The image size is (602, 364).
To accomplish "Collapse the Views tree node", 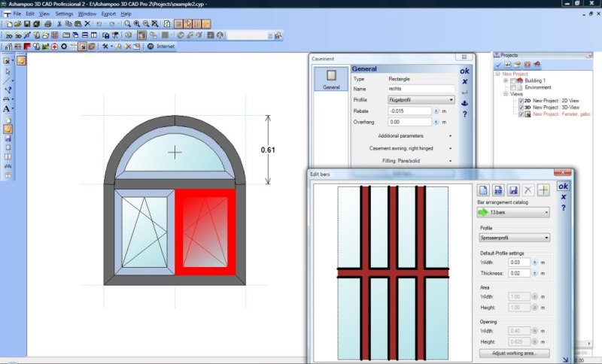I will [506, 94].
